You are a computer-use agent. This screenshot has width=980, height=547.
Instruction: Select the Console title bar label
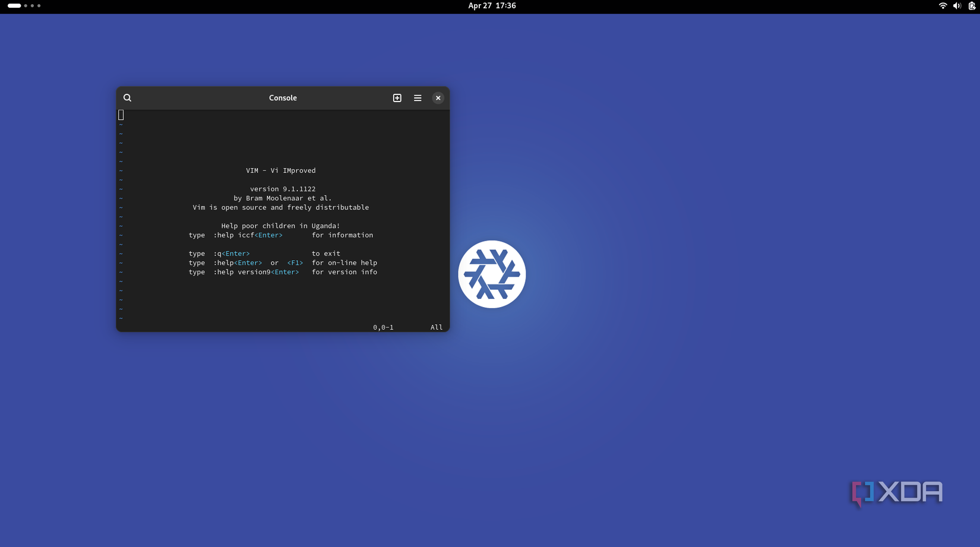pyautogui.click(x=283, y=97)
